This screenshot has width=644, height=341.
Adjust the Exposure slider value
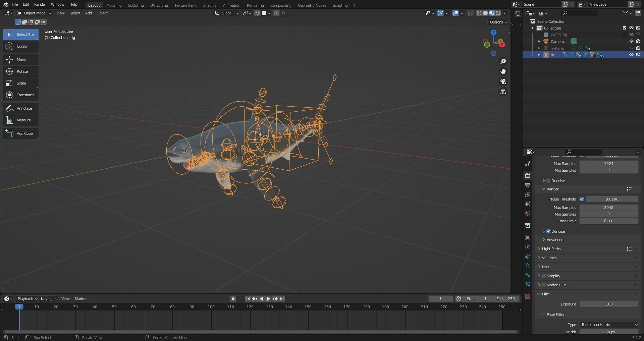click(x=609, y=304)
